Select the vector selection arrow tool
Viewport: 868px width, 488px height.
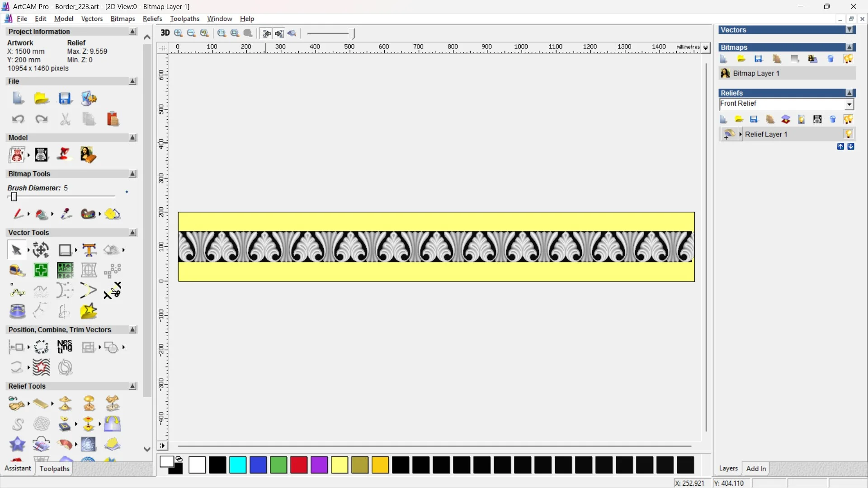(x=16, y=250)
